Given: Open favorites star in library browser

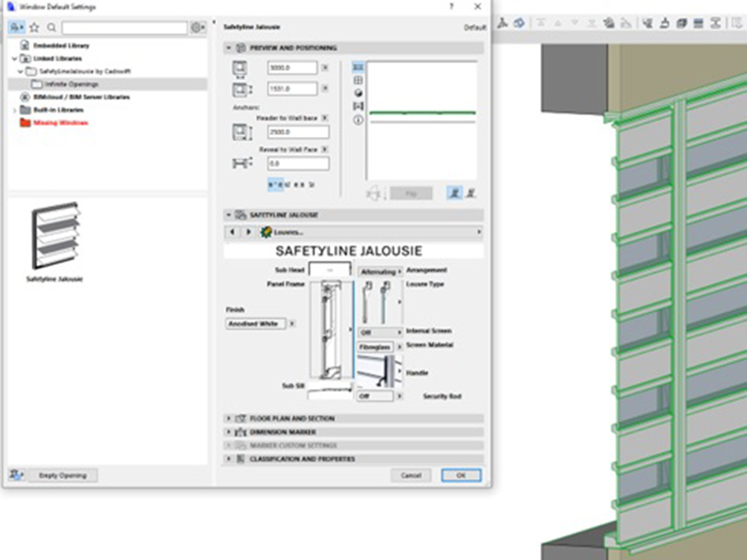Looking at the screenshot, I should click(x=34, y=28).
